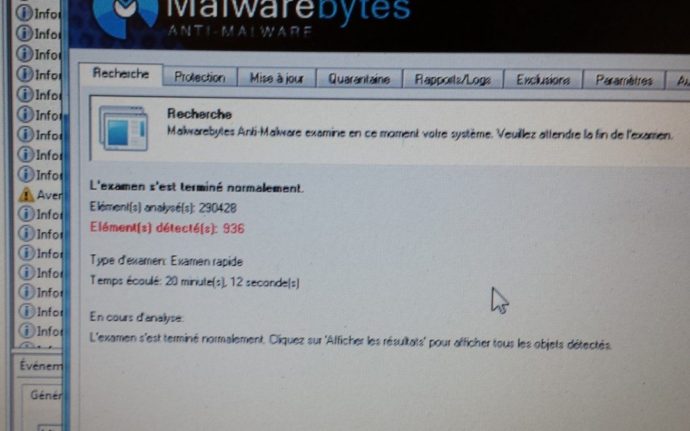This screenshot has height=431, width=690.
Task: Select the second Info event entry from top
Action: point(39,33)
